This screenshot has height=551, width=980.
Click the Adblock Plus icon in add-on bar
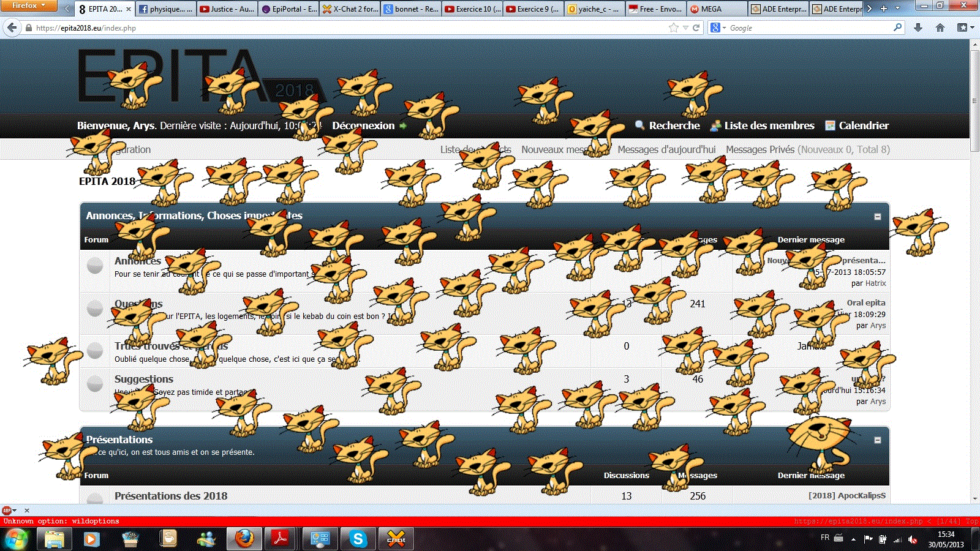7,510
